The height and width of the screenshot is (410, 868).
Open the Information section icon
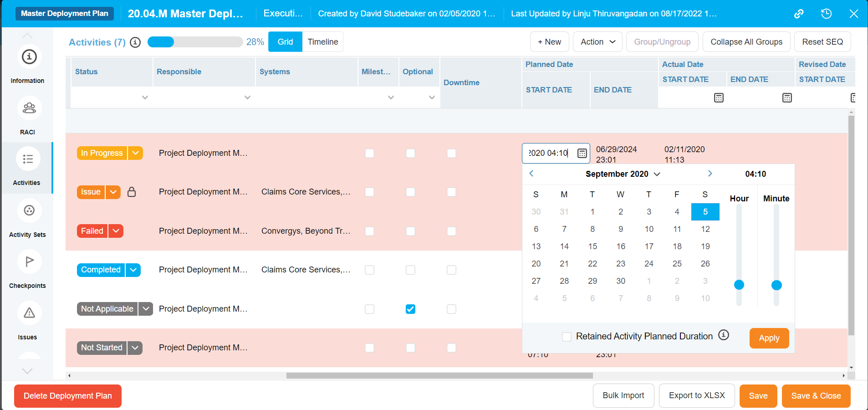[x=29, y=57]
